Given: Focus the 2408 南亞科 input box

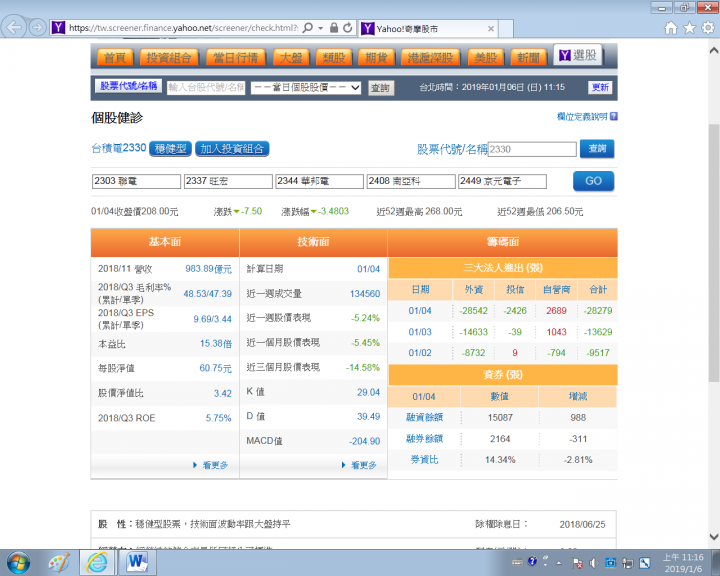Looking at the screenshot, I should tap(411, 181).
